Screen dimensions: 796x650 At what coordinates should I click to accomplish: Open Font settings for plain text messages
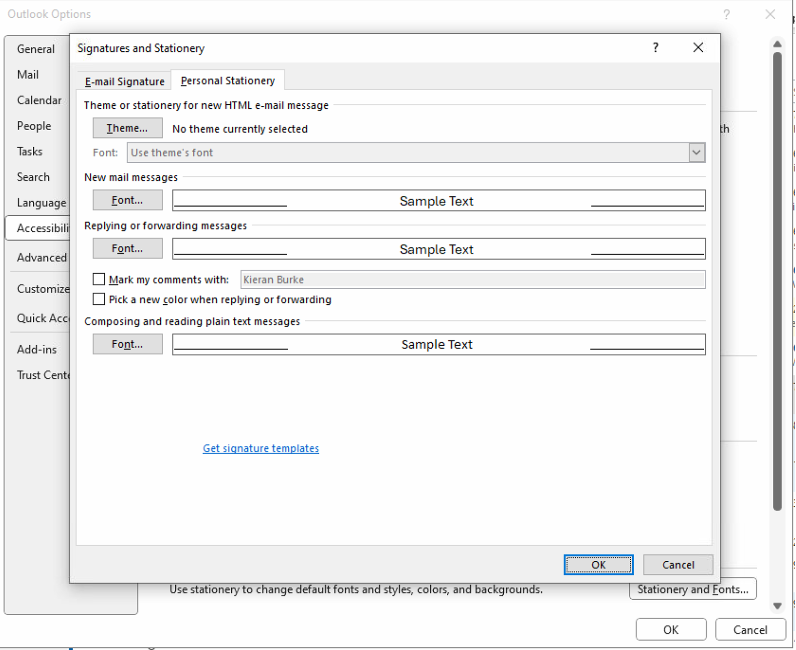[127, 344]
